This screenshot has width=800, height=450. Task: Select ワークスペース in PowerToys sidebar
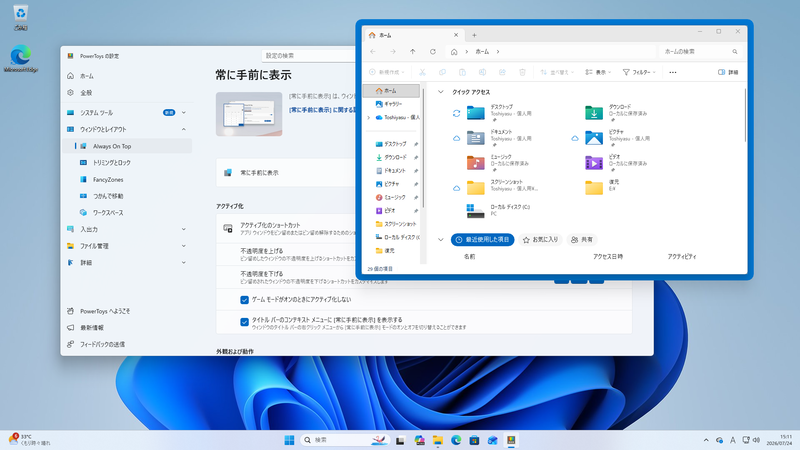[x=127, y=213]
